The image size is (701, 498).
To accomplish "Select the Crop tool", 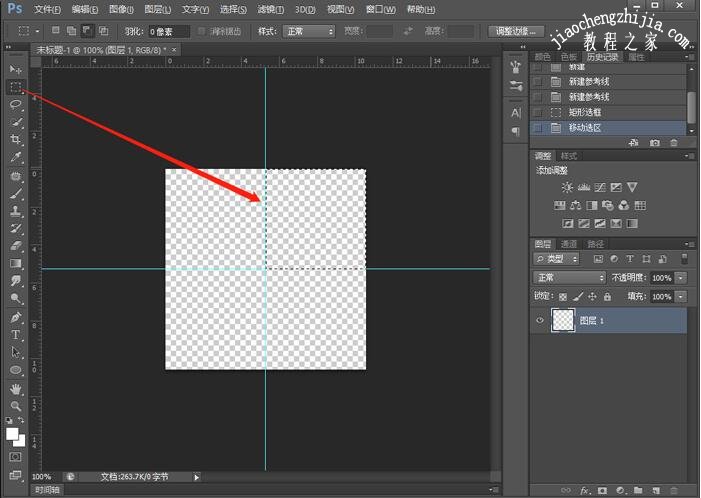I will 16,139.
